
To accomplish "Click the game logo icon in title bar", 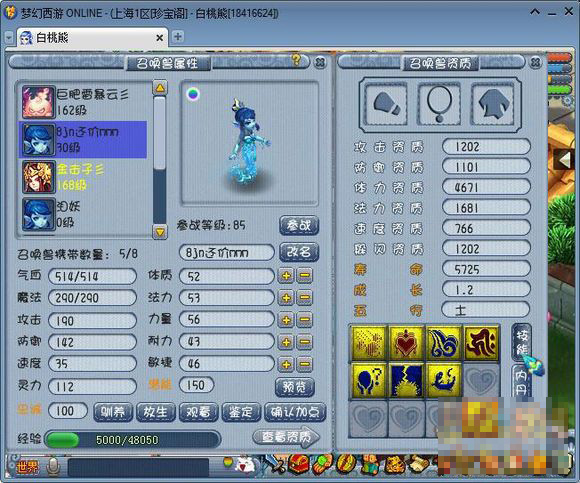I will [x=10, y=13].
